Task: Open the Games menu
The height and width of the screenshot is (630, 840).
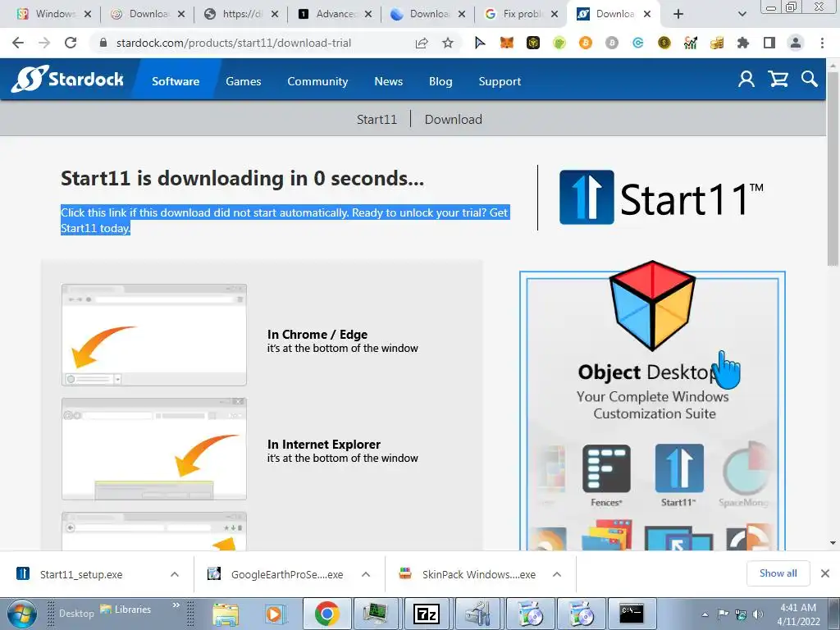Action: tap(243, 81)
